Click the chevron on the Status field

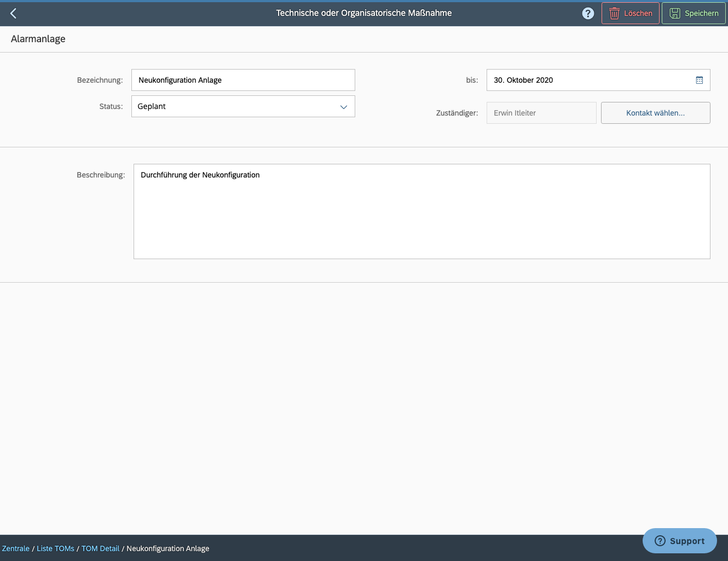coord(344,106)
